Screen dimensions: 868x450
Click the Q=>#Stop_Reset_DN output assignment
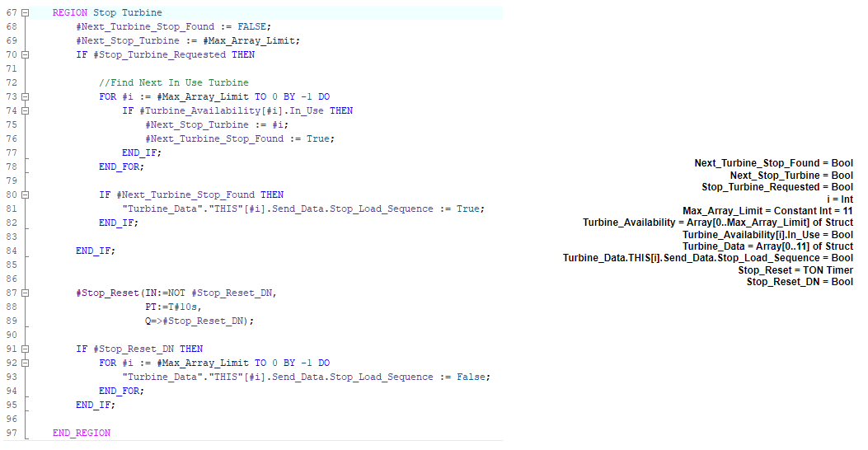pos(199,321)
